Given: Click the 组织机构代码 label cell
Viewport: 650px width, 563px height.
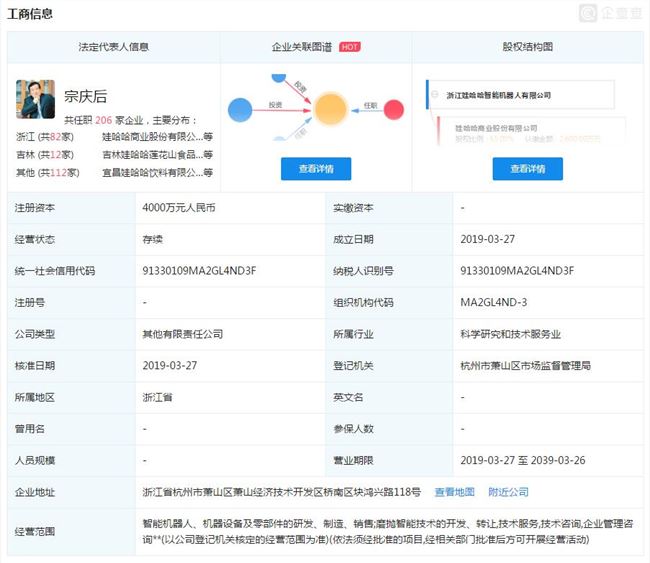Looking at the screenshot, I should pyautogui.click(x=389, y=302).
